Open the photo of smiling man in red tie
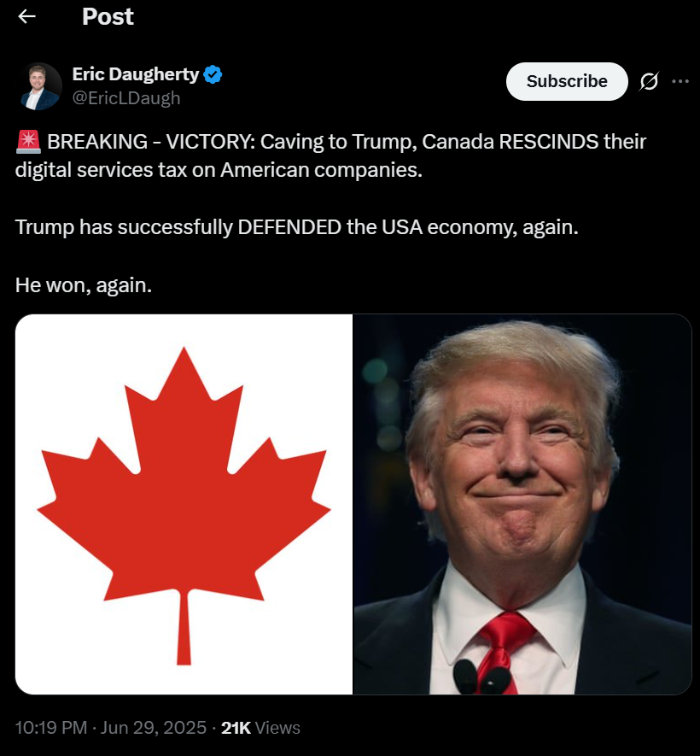 coord(522,504)
